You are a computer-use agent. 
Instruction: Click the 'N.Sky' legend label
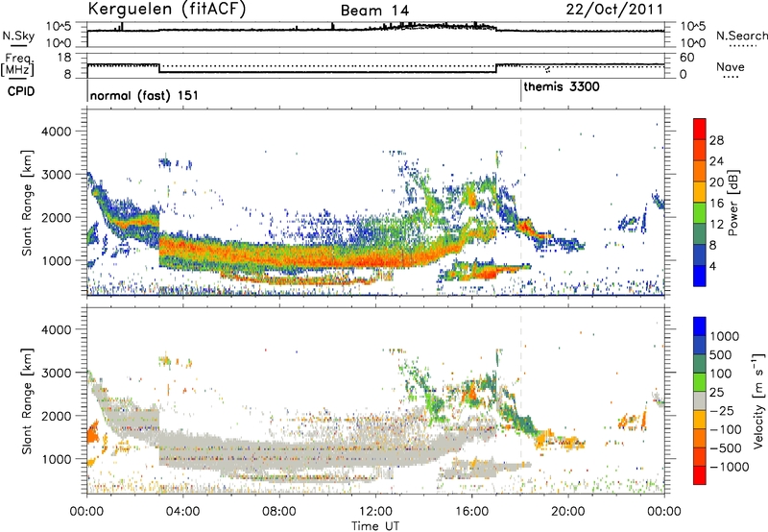[x=18, y=36]
